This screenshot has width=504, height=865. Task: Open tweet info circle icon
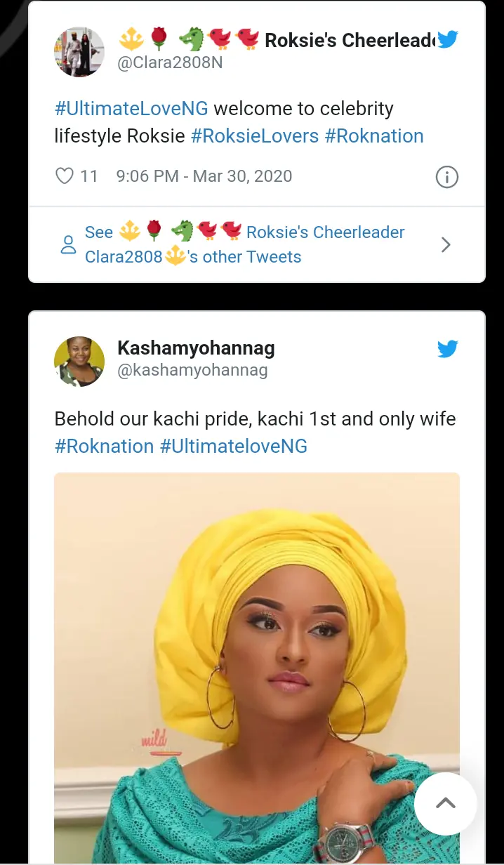click(x=447, y=177)
